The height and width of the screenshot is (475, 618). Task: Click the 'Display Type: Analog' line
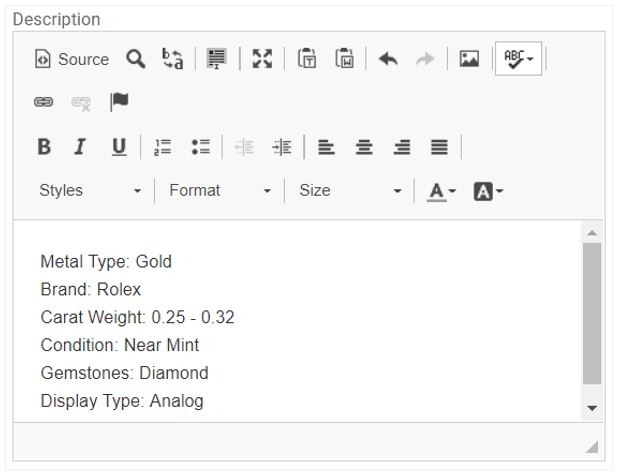click(122, 401)
